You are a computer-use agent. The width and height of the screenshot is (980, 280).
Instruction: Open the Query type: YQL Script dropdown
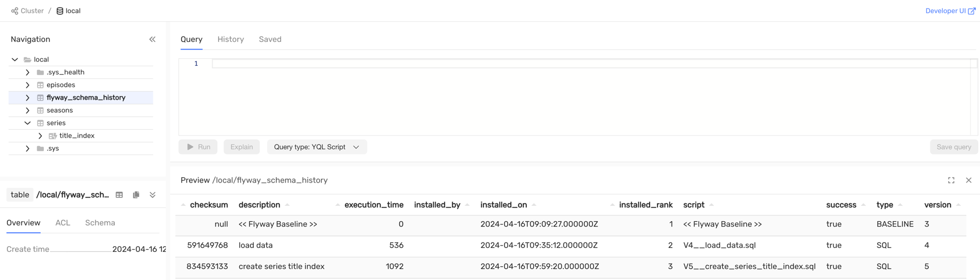coord(317,147)
